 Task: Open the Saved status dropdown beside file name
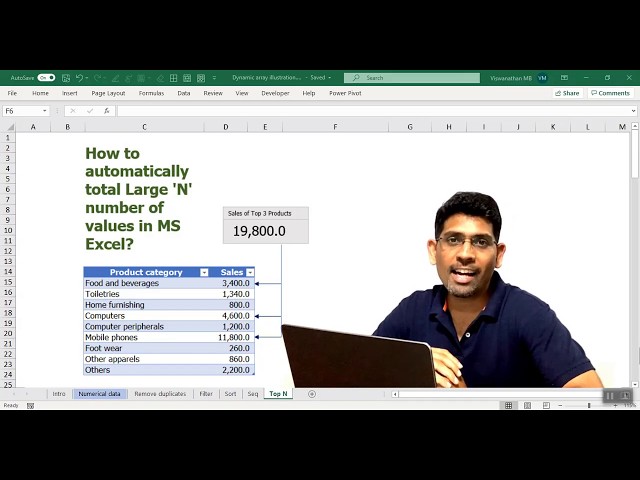pyautogui.click(x=329, y=78)
